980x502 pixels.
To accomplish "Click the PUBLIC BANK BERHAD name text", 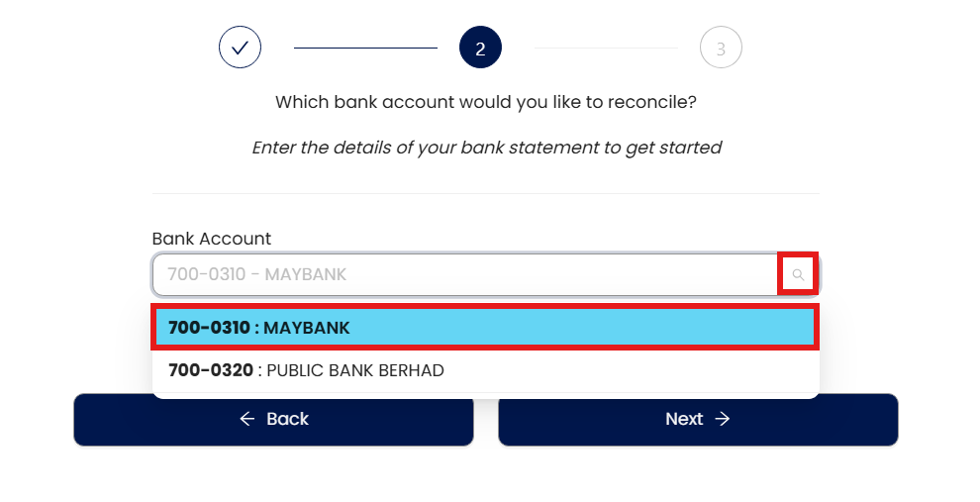I will pos(355,370).
